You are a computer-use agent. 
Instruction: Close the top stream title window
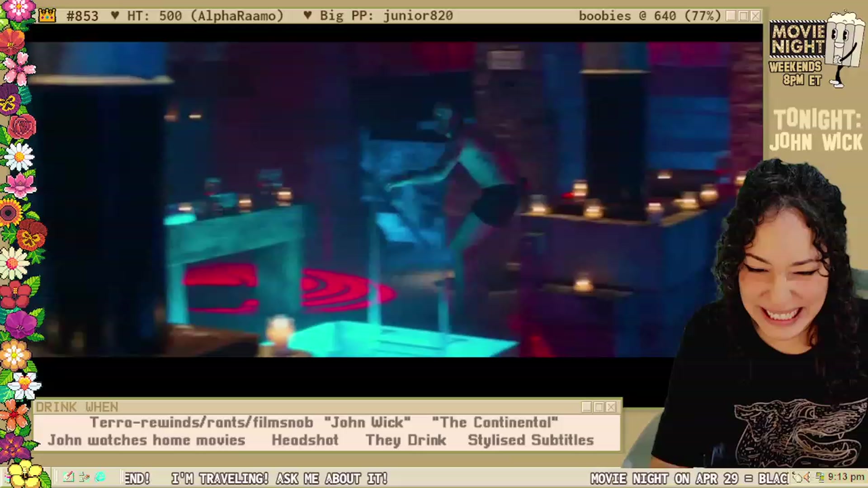point(755,16)
